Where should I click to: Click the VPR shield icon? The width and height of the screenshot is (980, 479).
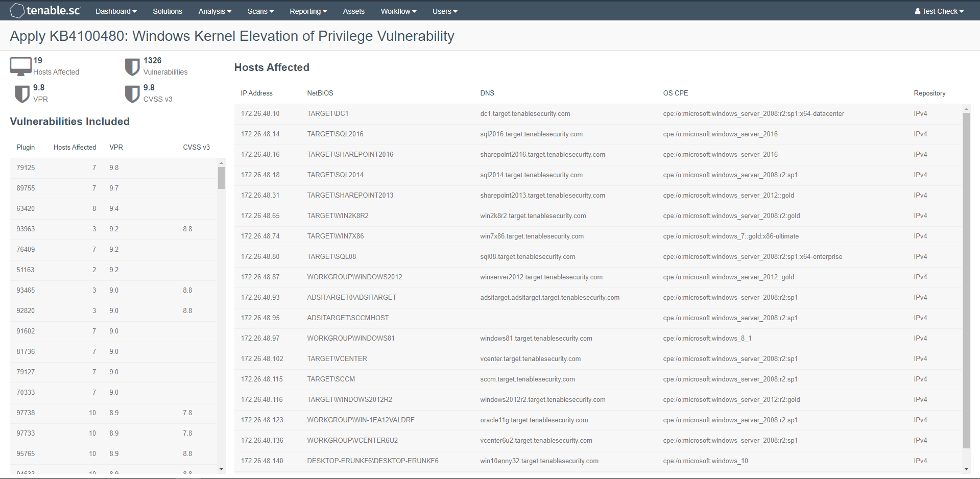click(x=21, y=93)
